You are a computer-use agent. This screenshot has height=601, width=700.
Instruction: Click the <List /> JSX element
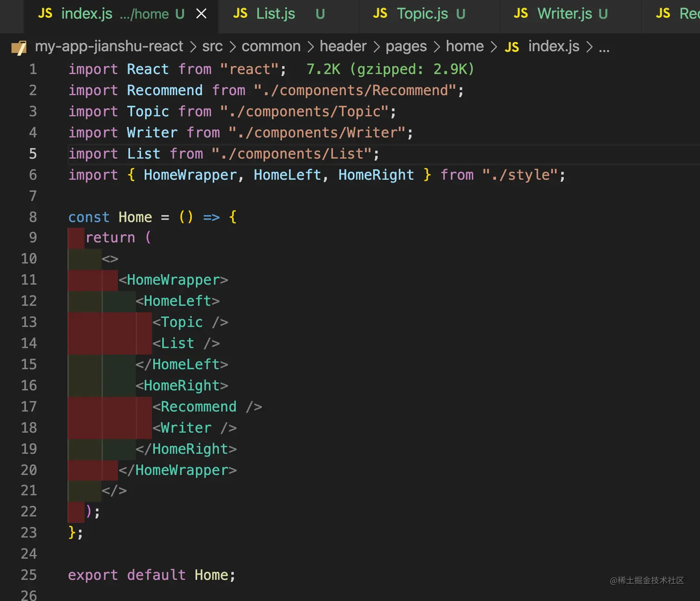(186, 344)
